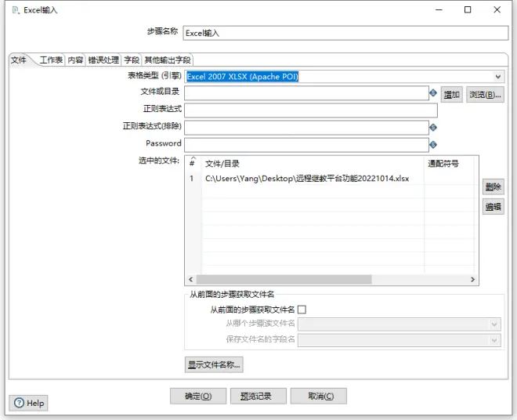Cancel with the 取消(C) button
This screenshot has height=420, width=517.
319,396
